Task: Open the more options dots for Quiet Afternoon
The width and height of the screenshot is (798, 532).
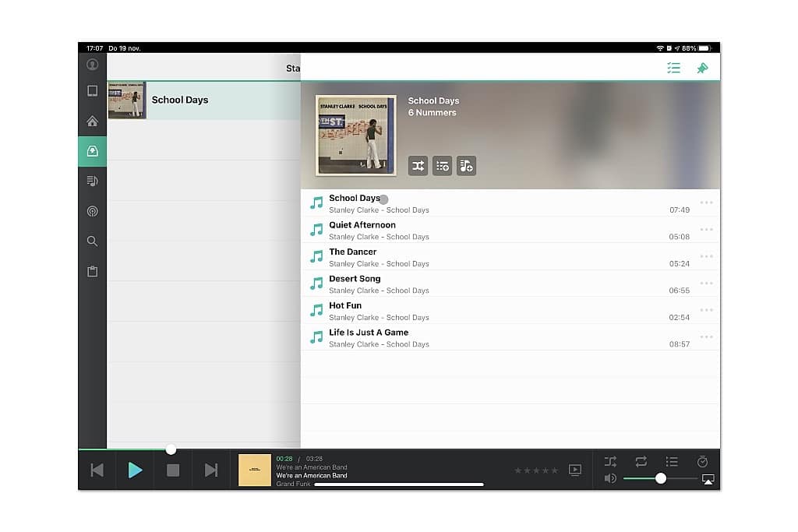Action: point(706,229)
